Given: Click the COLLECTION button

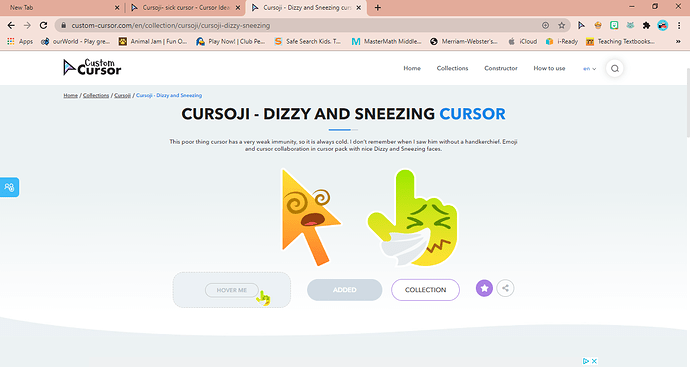Looking at the screenshot, I should click(426, 290).
